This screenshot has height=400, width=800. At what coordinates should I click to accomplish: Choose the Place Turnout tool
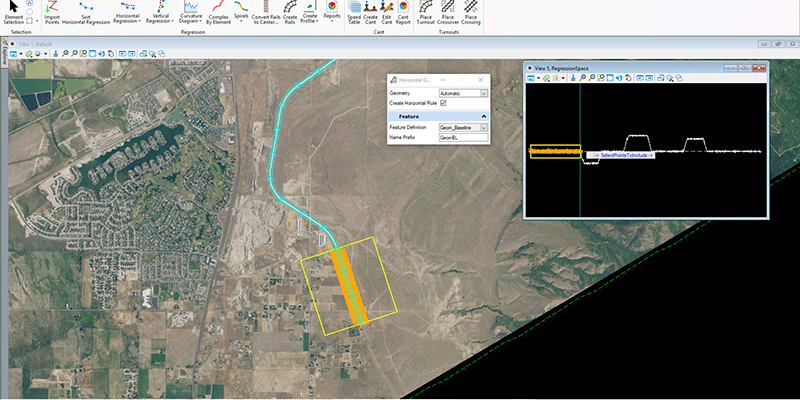pos(426,12)
